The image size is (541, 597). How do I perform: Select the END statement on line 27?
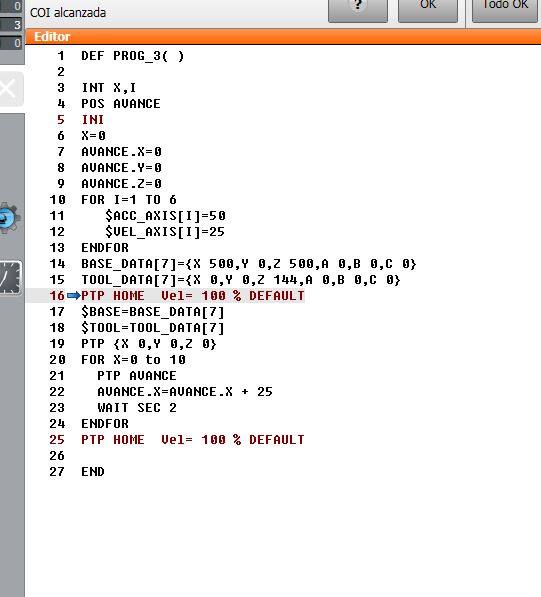(x=93, y=472)
